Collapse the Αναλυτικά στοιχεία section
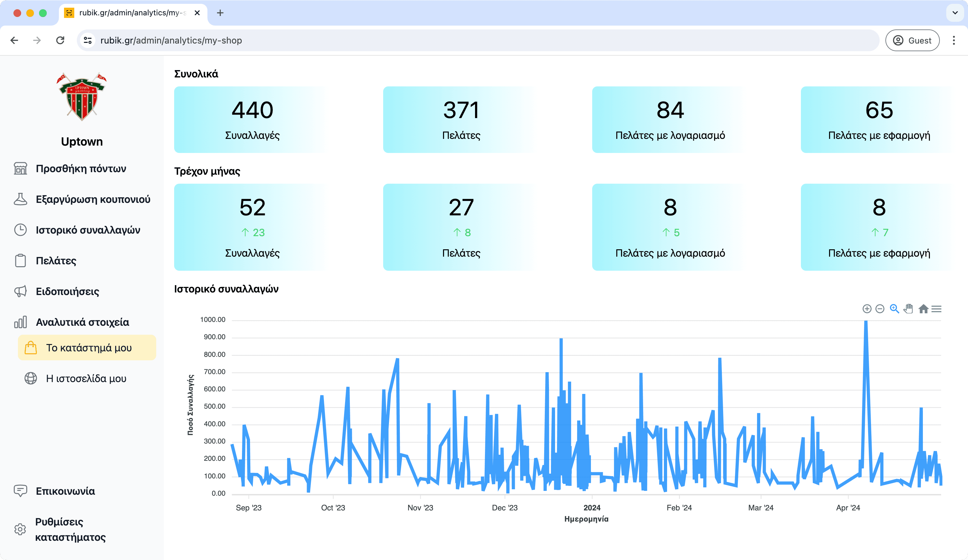 82,322
